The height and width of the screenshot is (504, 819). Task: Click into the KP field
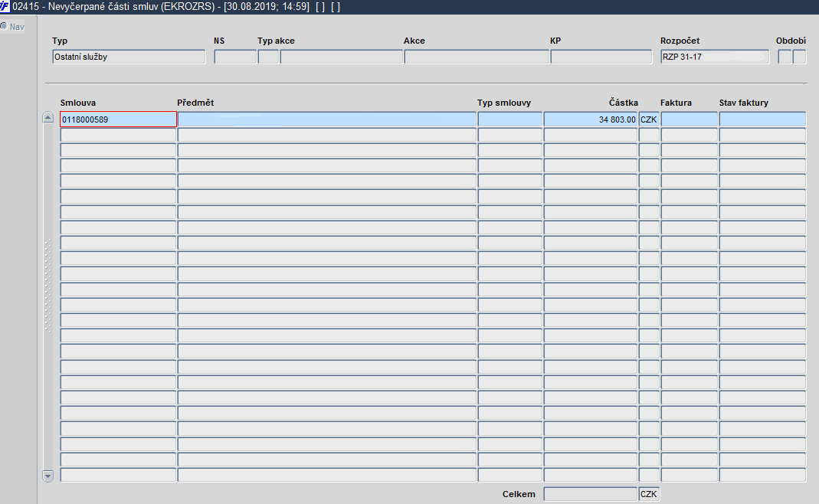click(x=601, y=57)
